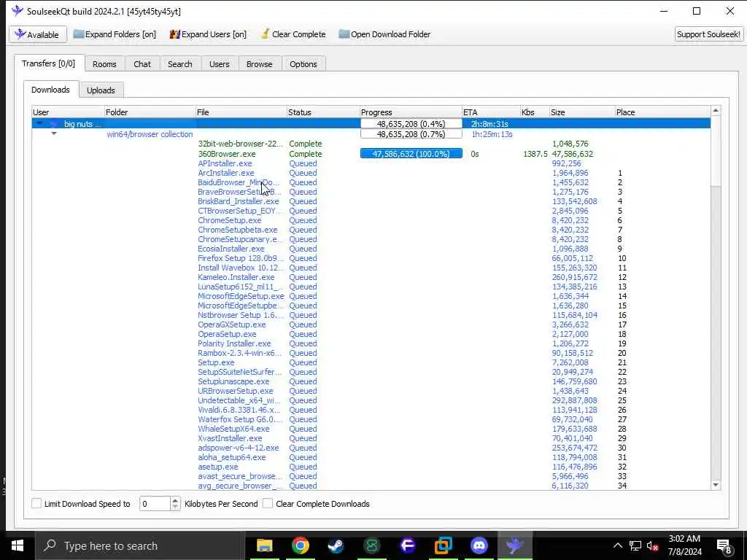Sort by the Size column header

point(581,112)
